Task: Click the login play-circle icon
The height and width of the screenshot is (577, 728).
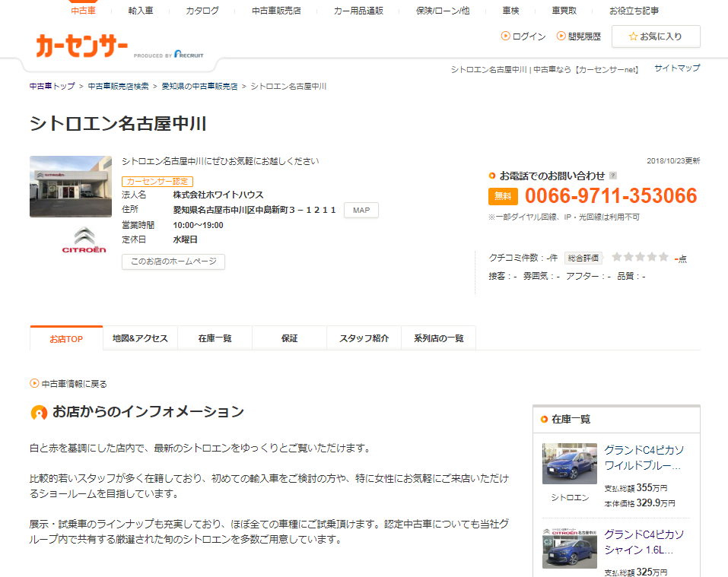Action: pyautogui.click(x=506, y=36)
